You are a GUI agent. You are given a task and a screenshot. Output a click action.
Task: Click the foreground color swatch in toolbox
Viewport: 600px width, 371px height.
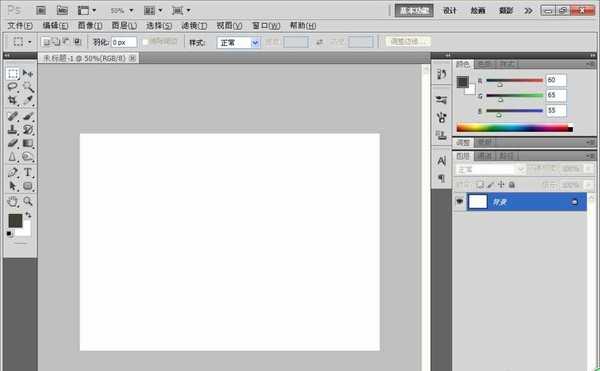coord(15,221)
